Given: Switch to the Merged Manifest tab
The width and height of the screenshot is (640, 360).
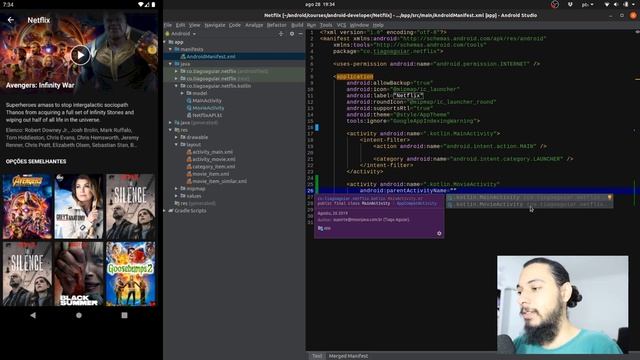Looking at the screenshot, I should (x=348, y=356).
